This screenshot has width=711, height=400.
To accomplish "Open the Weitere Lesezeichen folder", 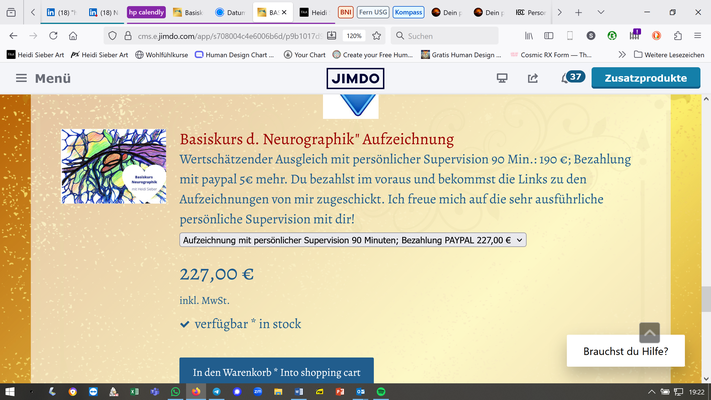I will pos(669,54).
